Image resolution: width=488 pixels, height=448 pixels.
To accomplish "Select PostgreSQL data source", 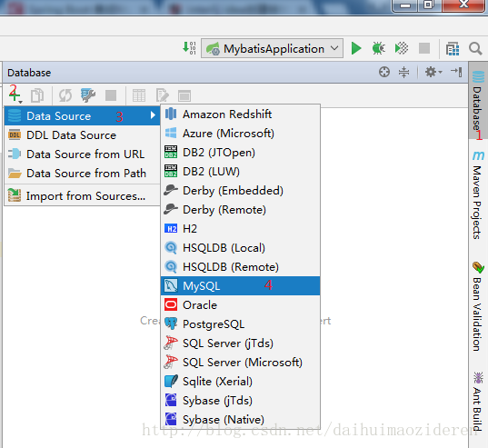I will point(240,324).
